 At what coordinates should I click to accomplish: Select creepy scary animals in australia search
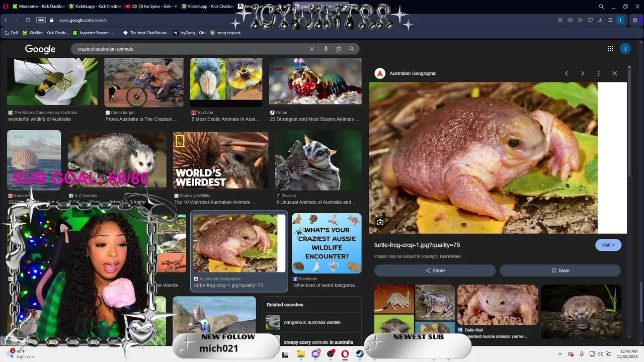pyautogui.click(x=318, y=342)
